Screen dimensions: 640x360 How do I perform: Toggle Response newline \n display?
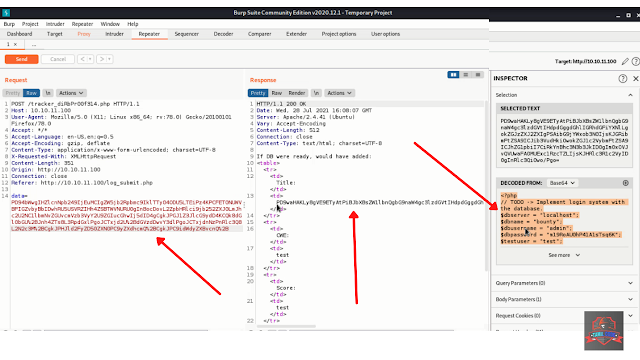[316, 93]
